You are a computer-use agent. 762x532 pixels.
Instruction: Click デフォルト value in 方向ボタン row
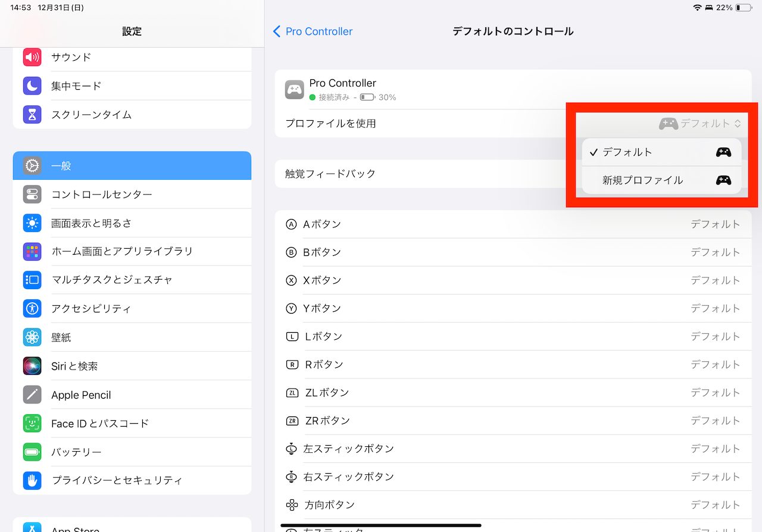(715, 505)
